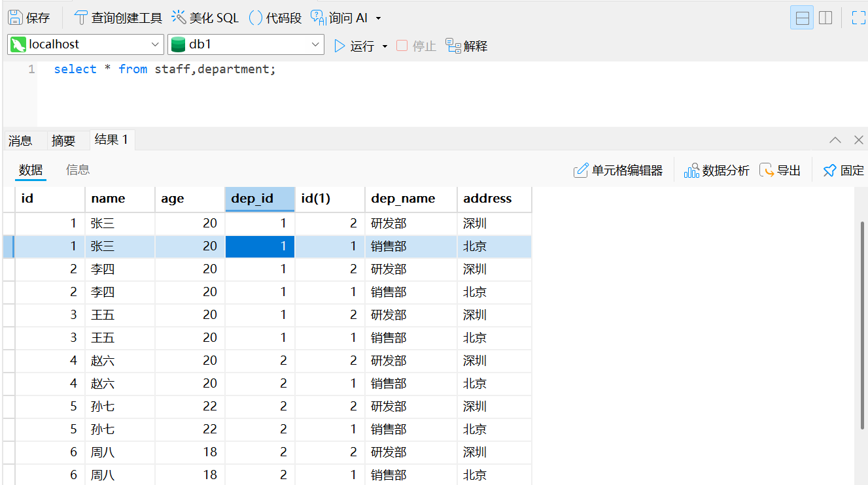Click line number 1 in editor gutter
The image size is (868, 485).
(x=31, y=69)
